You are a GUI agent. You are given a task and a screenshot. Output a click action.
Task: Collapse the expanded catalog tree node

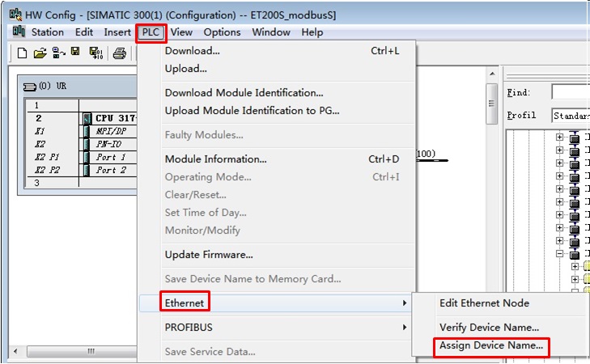(x=560, y=254)
